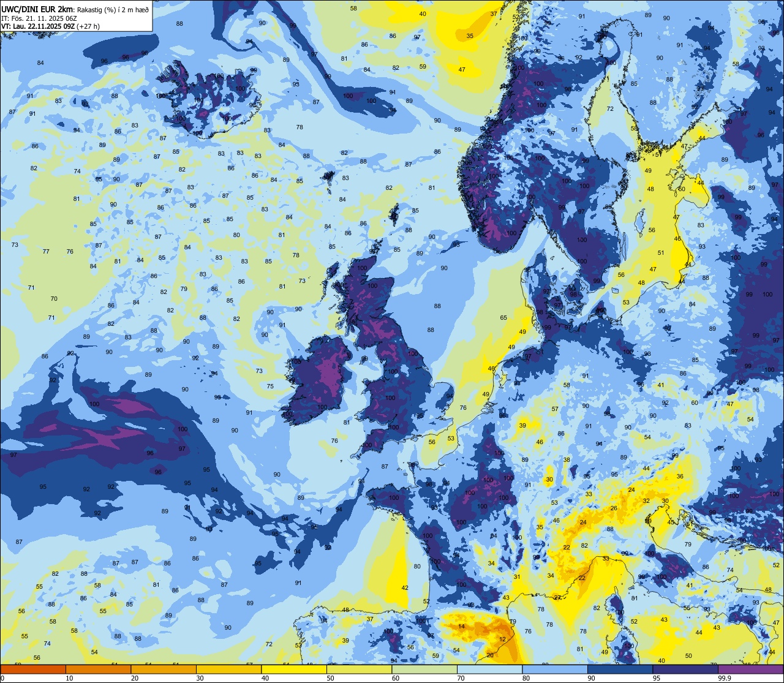Viewport: 784px width, 683px height.
Task: Click the '65' value over the North Sea
Action: (503, 317)
